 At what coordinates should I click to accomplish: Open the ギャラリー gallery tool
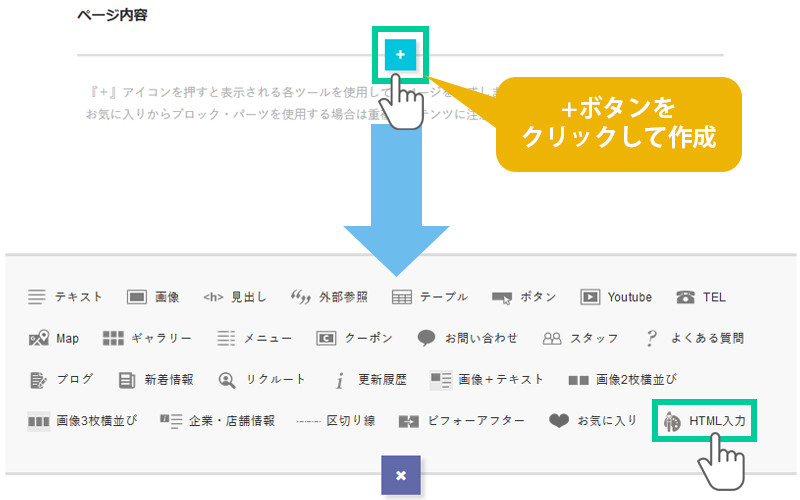tap(140, 338)
